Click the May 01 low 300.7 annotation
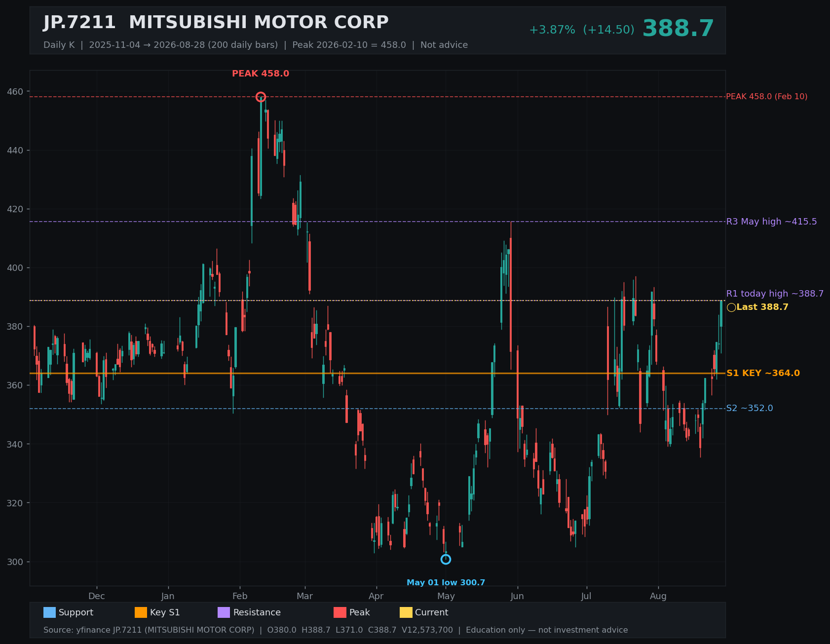Screen dimensions: 830x644 point(446,583)
